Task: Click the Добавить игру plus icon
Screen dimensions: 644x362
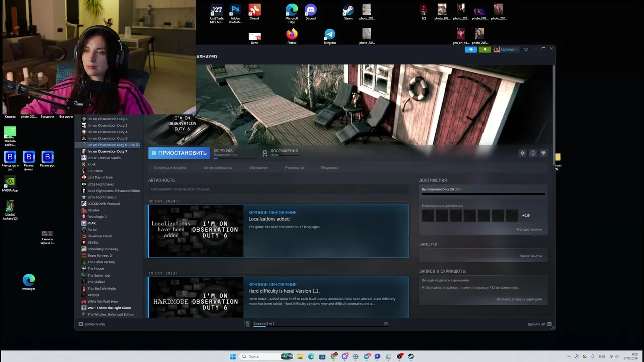Action: pos(80,324)
